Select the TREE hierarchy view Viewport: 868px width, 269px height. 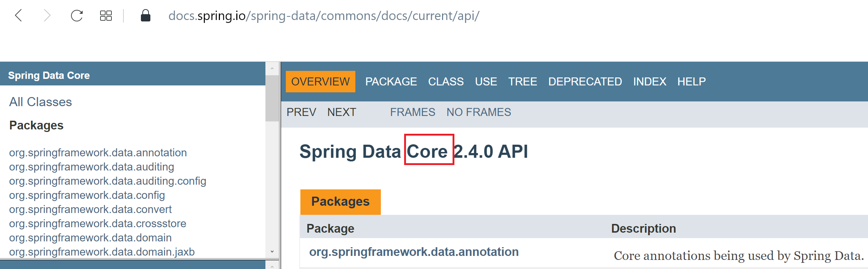tap(522, 81)
